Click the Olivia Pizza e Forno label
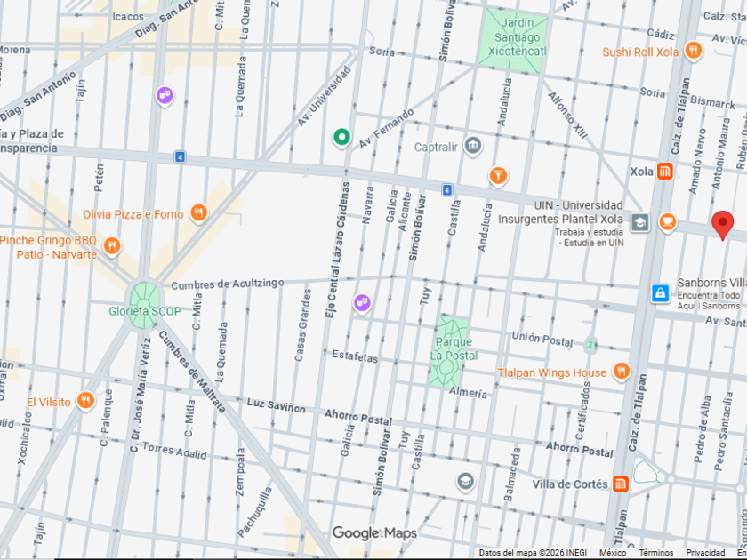The height and width of the screenshot is (560, 747). [133, 214]
